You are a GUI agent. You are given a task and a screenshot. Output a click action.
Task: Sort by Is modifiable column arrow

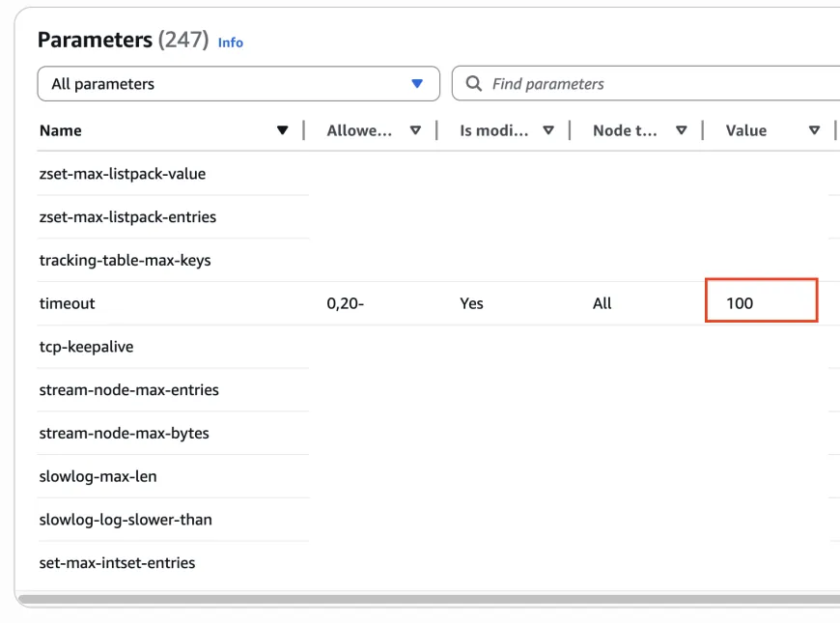(548, 130)
